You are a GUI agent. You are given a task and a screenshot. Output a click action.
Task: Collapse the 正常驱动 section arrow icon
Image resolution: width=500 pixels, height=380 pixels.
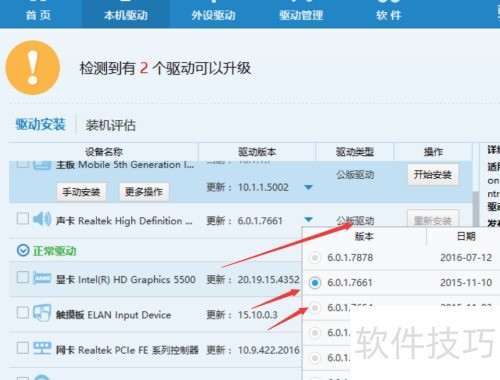click(23, 250)
